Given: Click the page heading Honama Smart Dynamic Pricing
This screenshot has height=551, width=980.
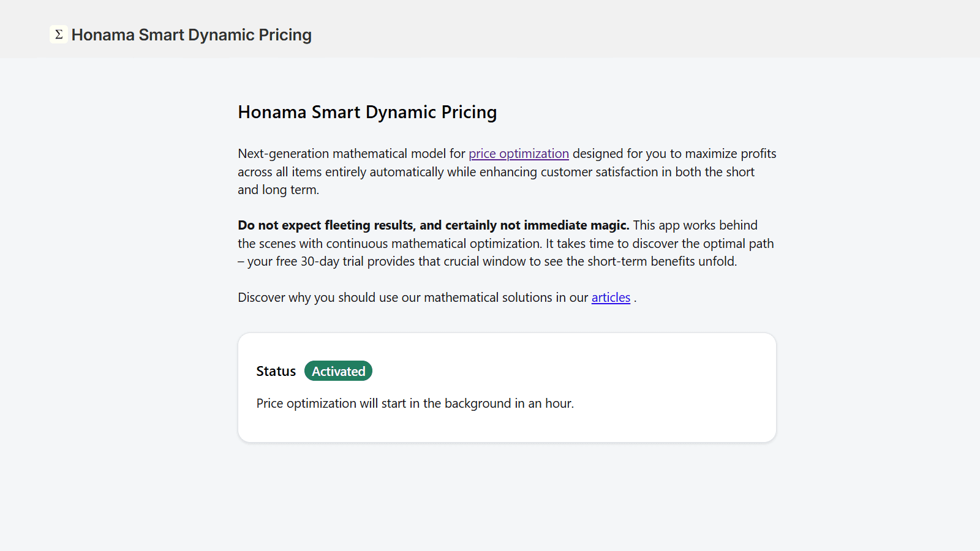Looking at the screenshot, I should click(367, 112).
